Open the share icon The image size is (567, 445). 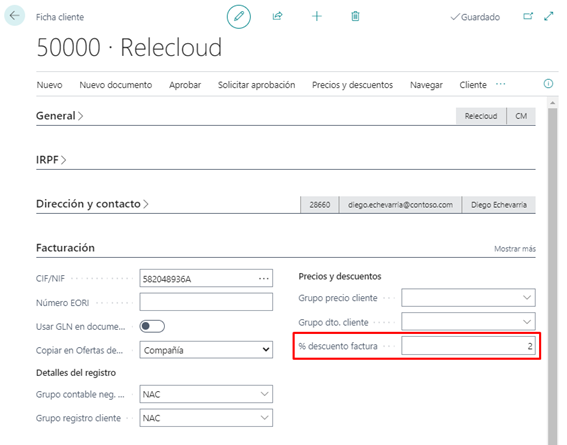(x=277, y=16)
